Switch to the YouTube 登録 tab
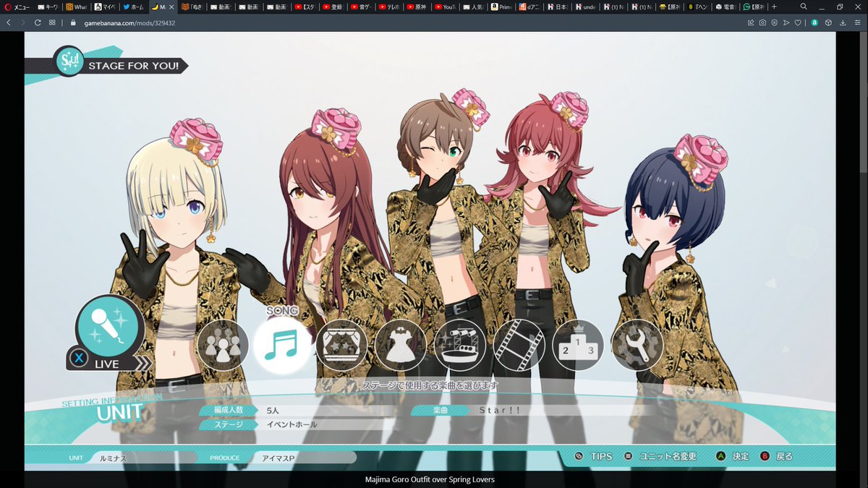 pyautogui.click(x=334, y=7)
